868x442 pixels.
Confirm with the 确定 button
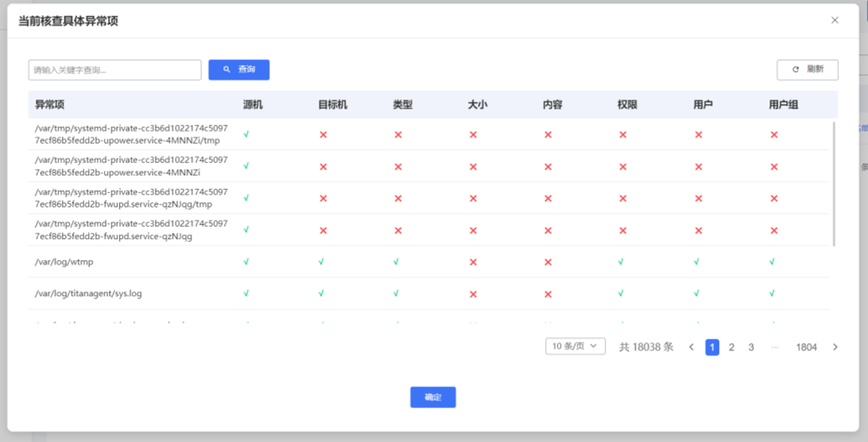pyautogui.click(x=433, y=397)
